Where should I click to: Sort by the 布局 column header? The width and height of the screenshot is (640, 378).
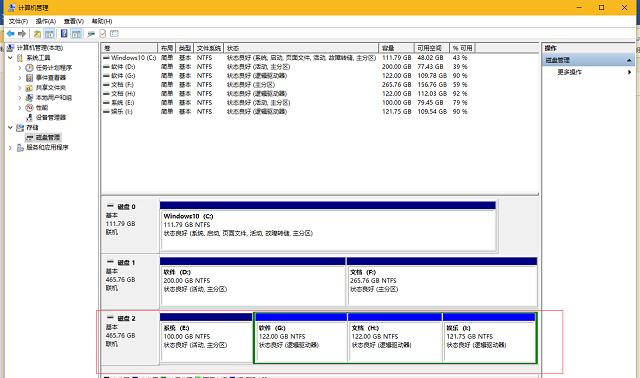167,48
